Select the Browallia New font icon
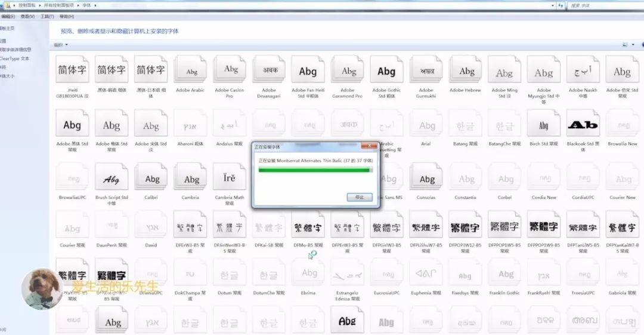 tap(622, 124)
